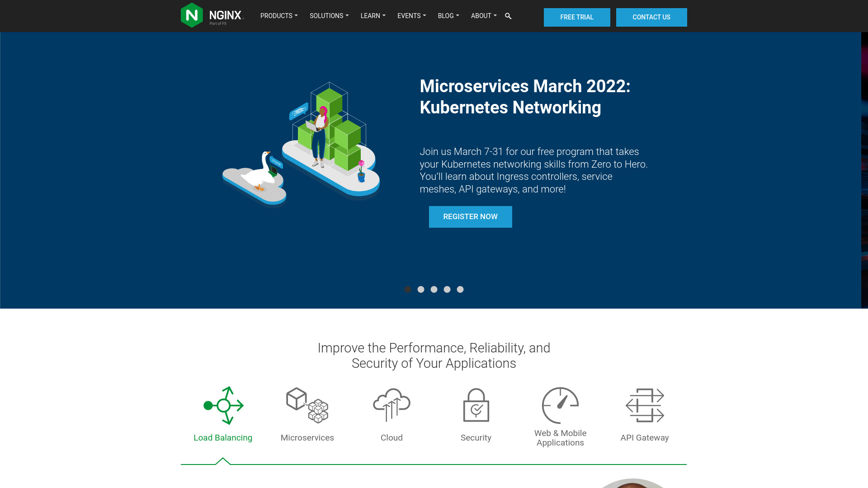Switch to Web & Mobile Applications tab label

coord(560,438)
